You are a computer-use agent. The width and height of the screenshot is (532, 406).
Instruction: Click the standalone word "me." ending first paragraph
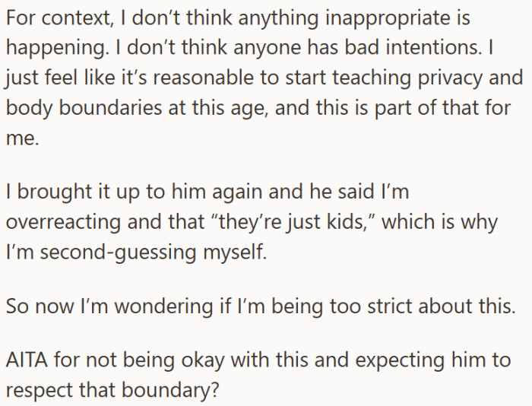(22, 138)
